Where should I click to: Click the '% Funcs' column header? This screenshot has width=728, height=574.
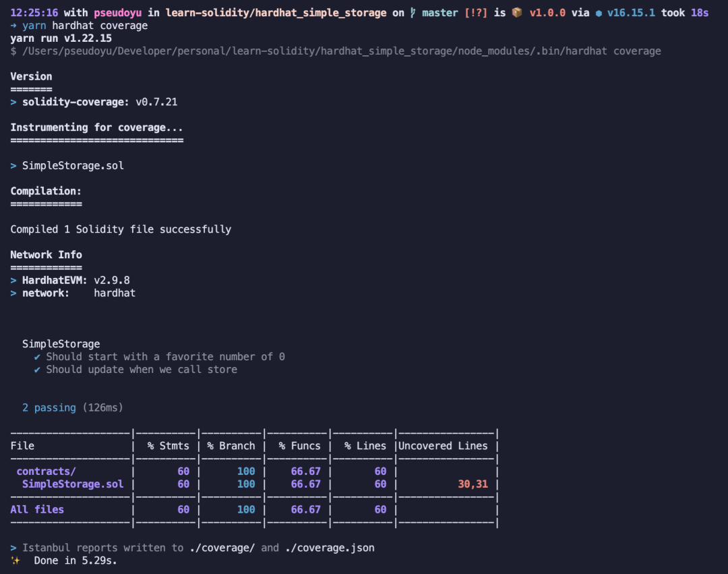point(299,446)
